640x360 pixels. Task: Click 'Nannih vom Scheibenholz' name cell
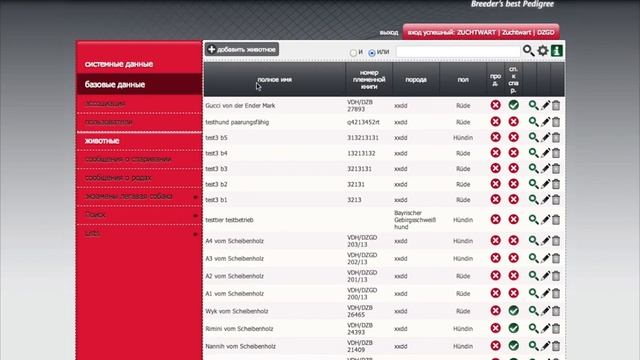240,346
